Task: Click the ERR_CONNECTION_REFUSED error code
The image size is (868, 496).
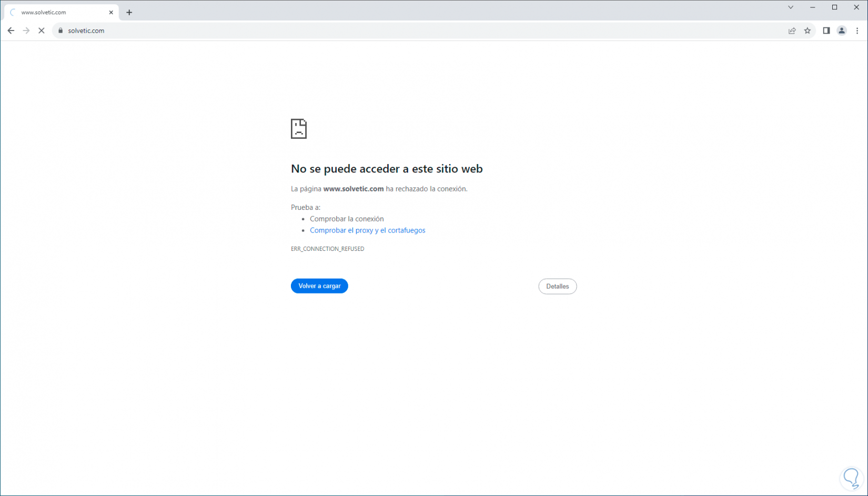Action: pos(327,249)
